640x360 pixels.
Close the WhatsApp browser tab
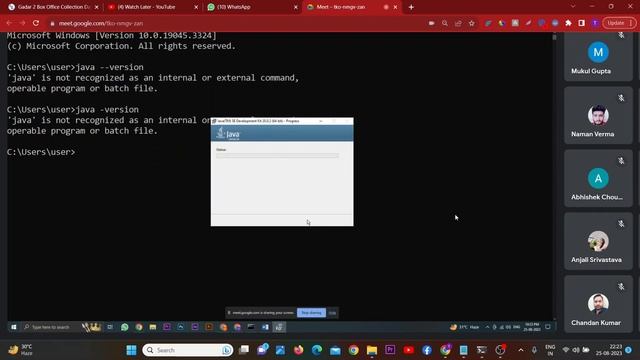(296, 7)
